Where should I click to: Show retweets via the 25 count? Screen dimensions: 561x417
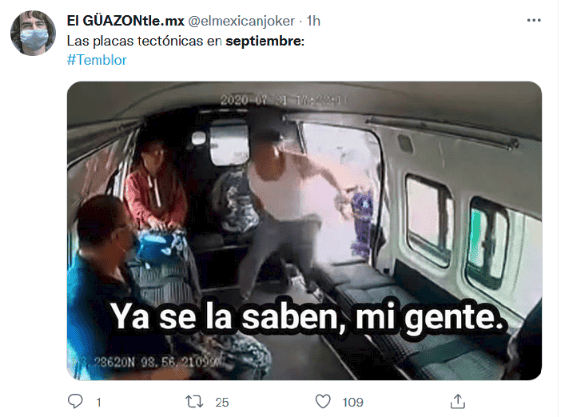point(222,403)
